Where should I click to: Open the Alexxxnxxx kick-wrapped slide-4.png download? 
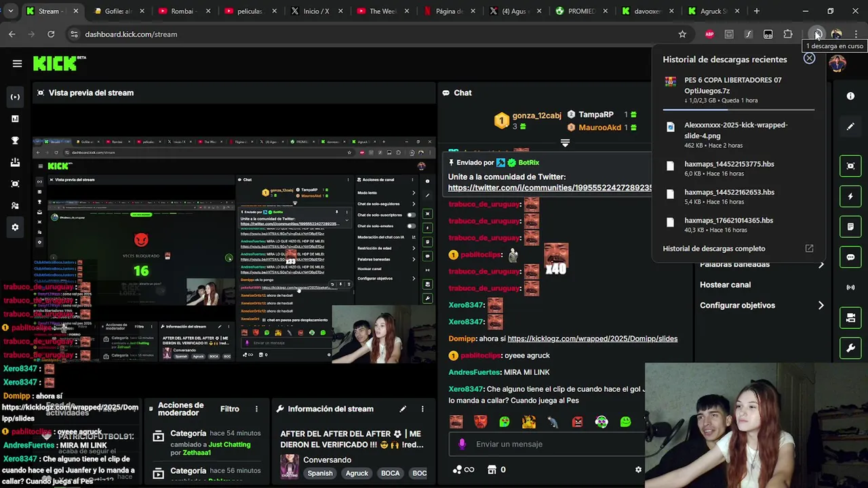738,135
